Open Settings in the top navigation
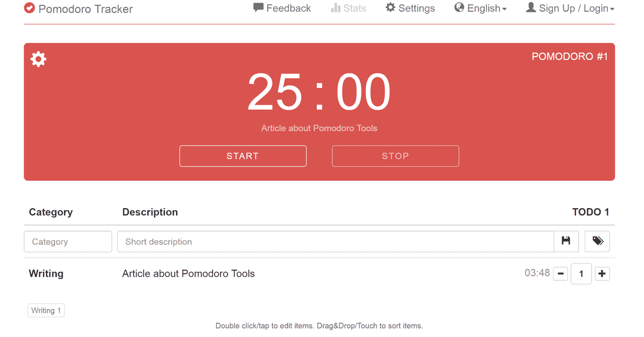 pyautogui.click(x=410, y=8)
